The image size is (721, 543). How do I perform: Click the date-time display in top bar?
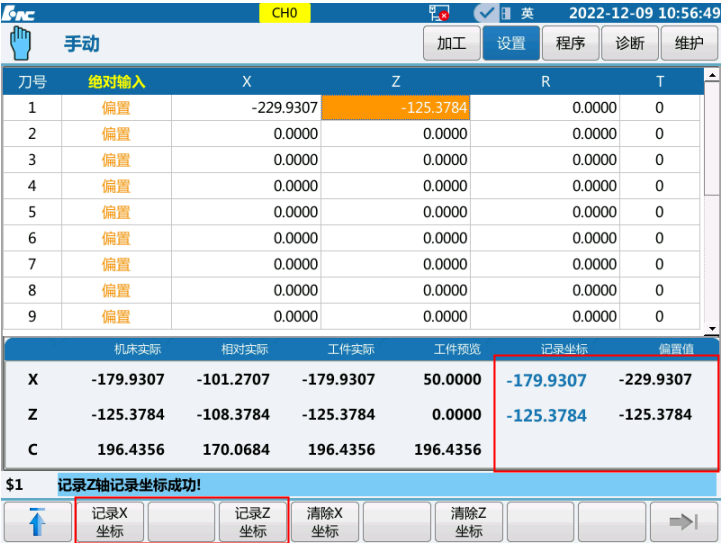click(x=645, y=13)
